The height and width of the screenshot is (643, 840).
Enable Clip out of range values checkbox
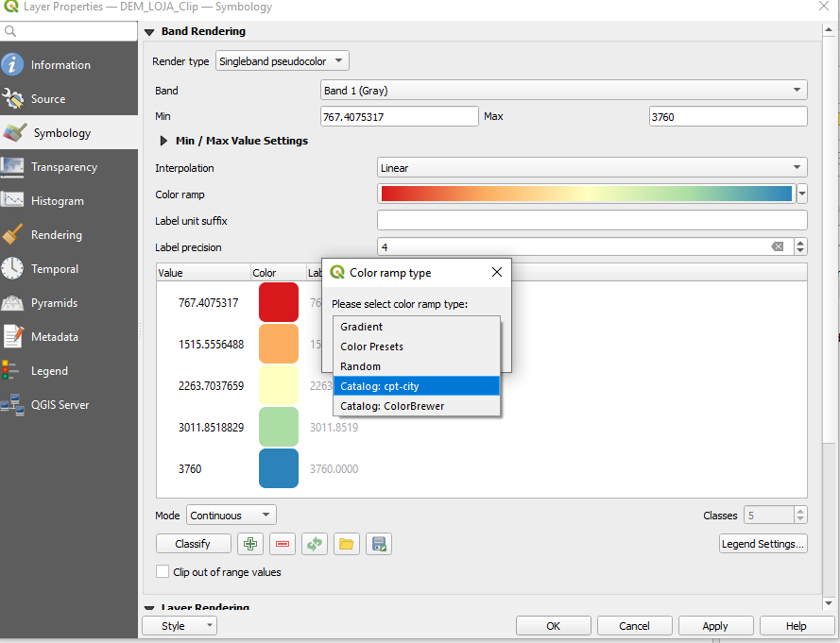point(163,572)
